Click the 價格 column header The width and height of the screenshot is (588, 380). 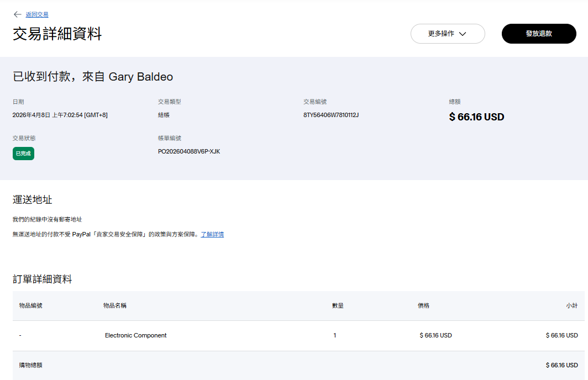click(423, 305)
